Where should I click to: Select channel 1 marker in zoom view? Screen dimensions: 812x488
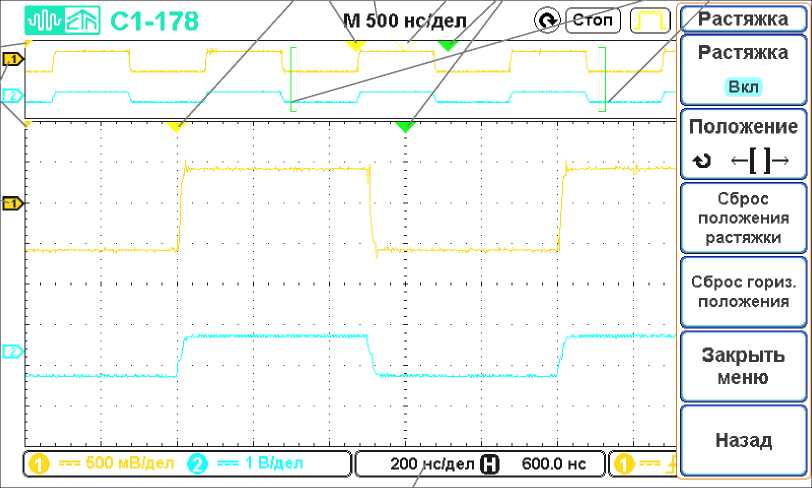12,61
